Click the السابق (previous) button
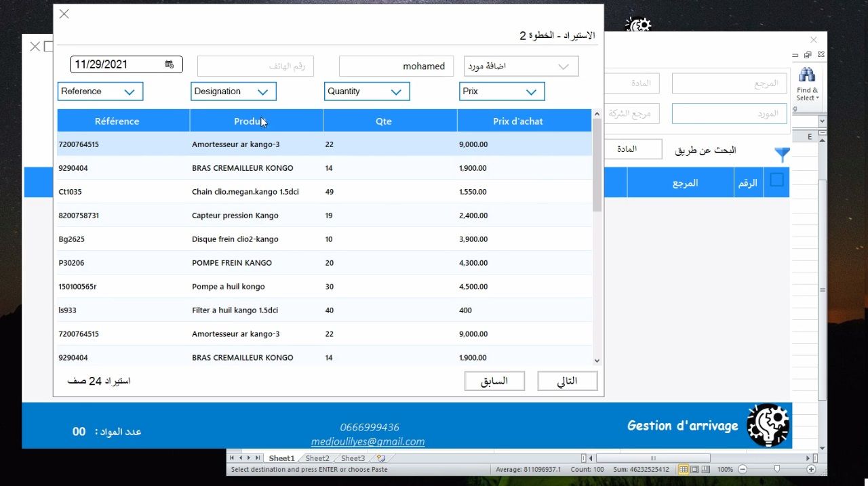 494,380
